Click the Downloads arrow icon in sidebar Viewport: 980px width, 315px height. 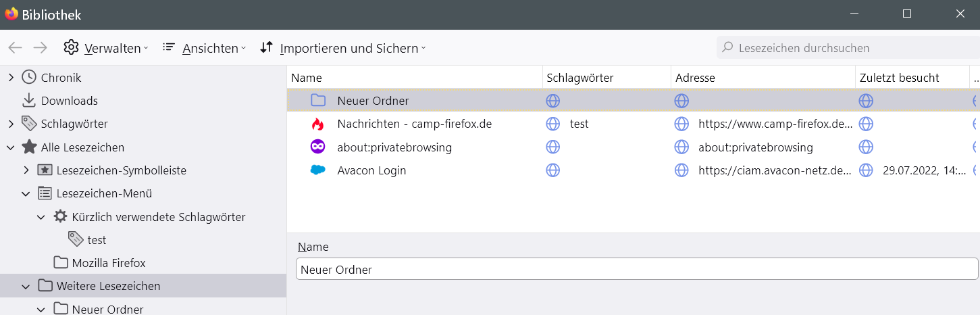pyautogui.click(x=29, y=101)
